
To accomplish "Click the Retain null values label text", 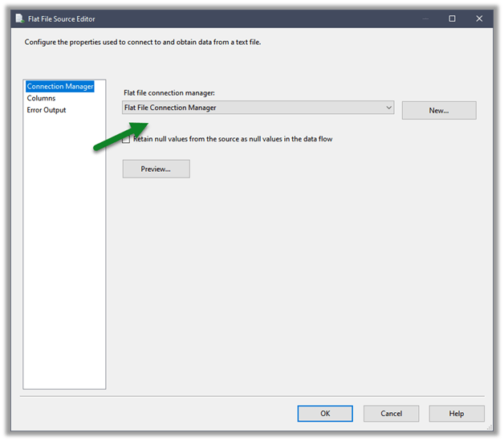I will [233, 139].
